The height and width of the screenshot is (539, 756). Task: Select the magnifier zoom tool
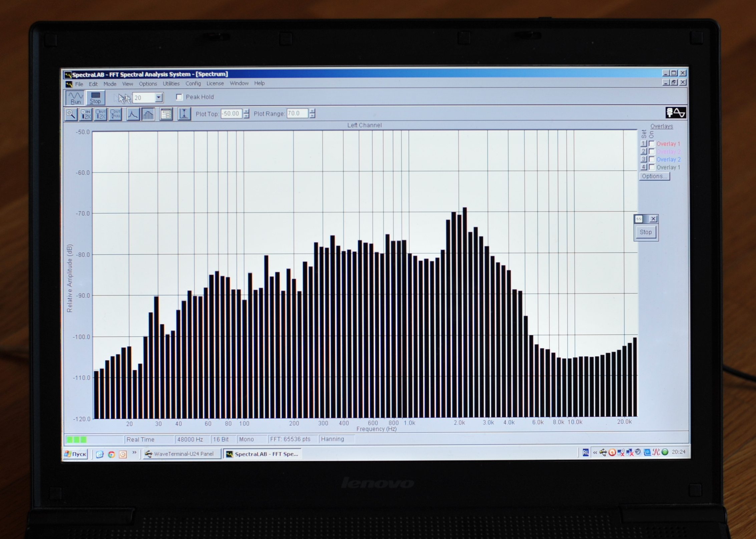click(x=71, y=114)
